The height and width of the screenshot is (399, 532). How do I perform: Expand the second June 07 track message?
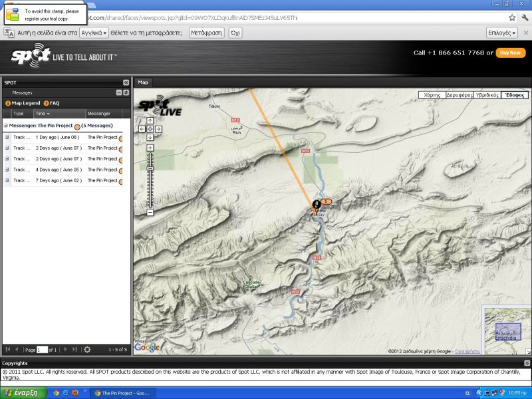click(x=7, y=159)
